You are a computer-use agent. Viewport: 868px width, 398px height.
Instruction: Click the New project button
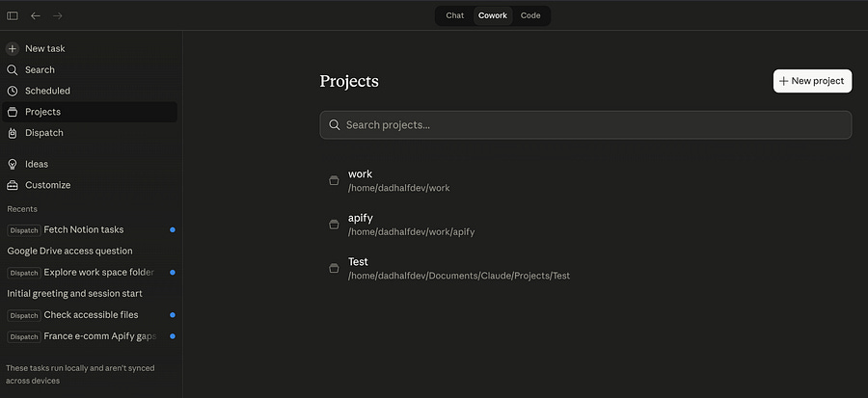pos(812,81)
